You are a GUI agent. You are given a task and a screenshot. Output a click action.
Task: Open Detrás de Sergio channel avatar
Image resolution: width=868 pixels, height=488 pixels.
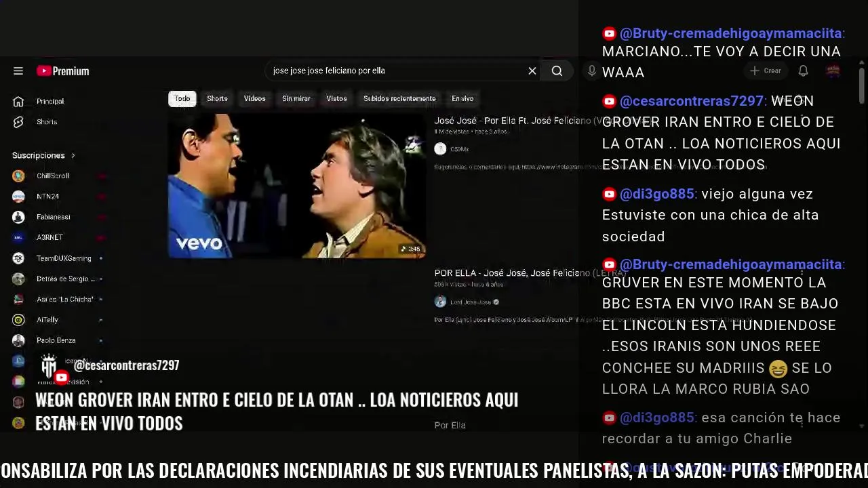click(x=18, y=279)
